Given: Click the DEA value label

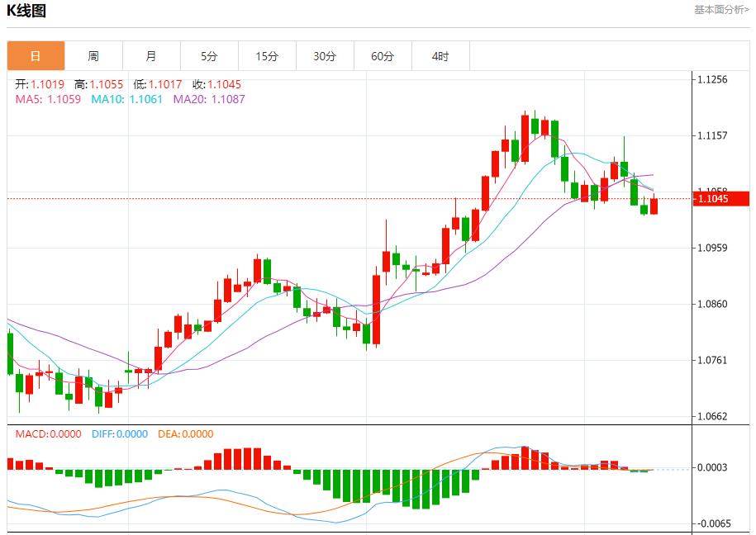Looking at the screenshot, I should click(185, 433).
